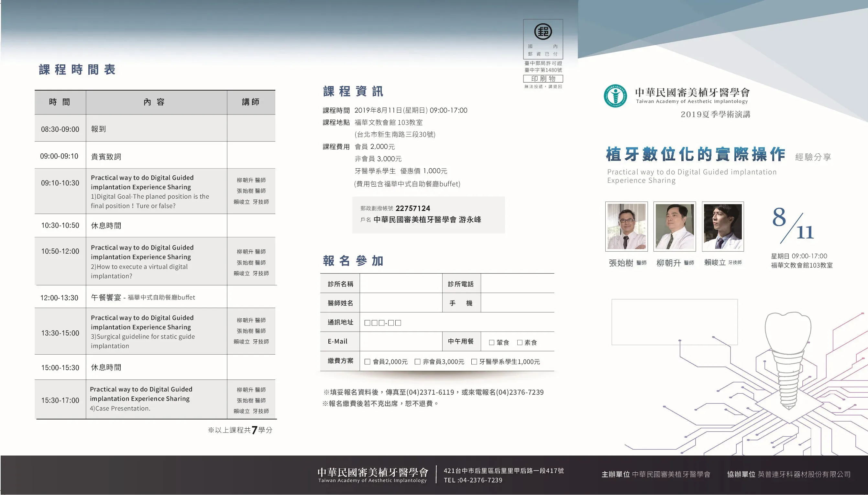
Task: Click the E-Mail input field
Action: point(401,341)
